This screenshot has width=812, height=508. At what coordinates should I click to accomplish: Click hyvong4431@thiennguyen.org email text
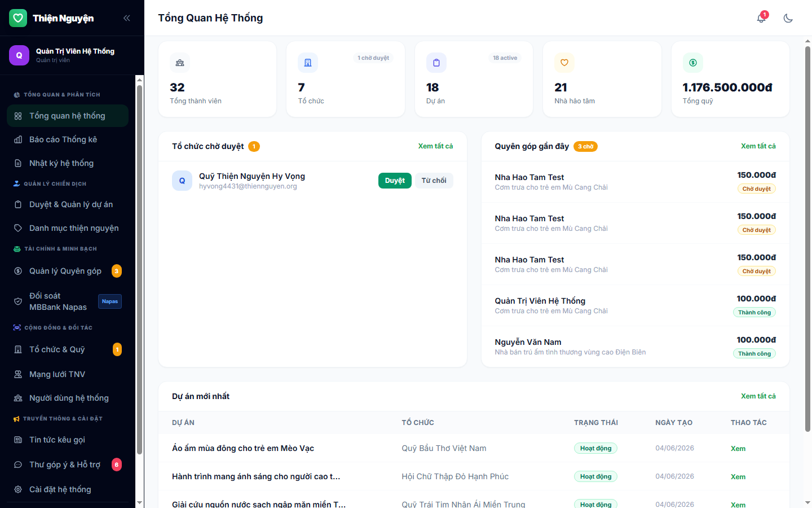(x=248, y=186)
